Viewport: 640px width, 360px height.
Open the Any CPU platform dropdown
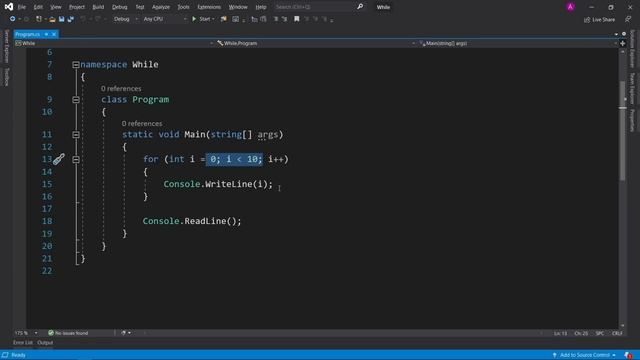coord(165,19)
